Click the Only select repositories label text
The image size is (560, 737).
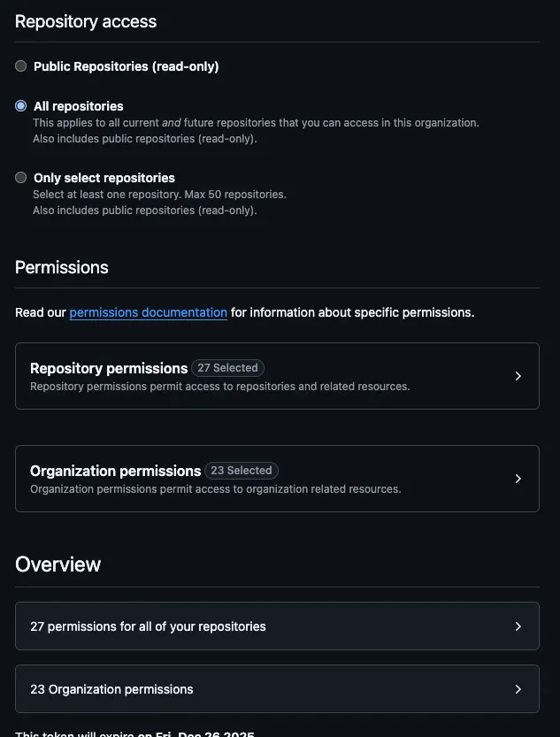click(x=104, y=178)
